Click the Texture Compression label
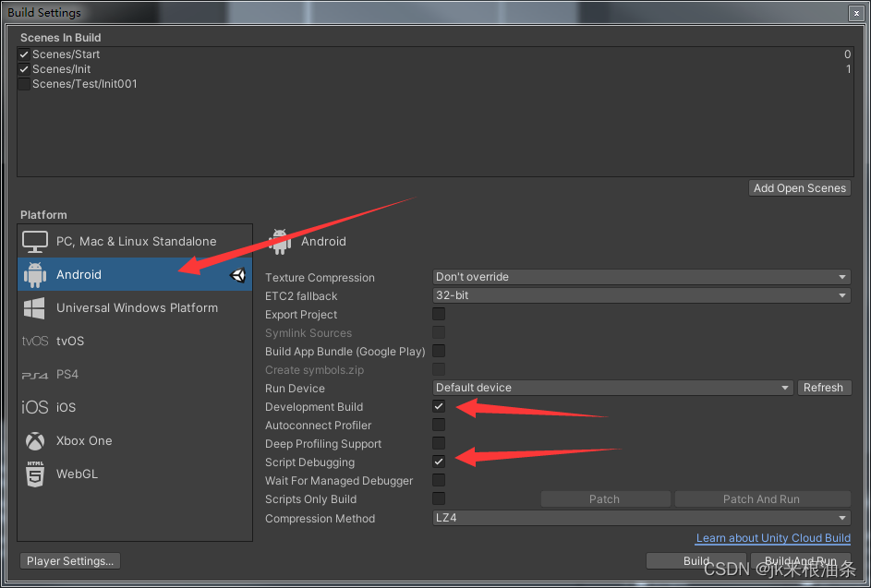The height and width of the screenshot is (588, 871). (x=320, y=278)
